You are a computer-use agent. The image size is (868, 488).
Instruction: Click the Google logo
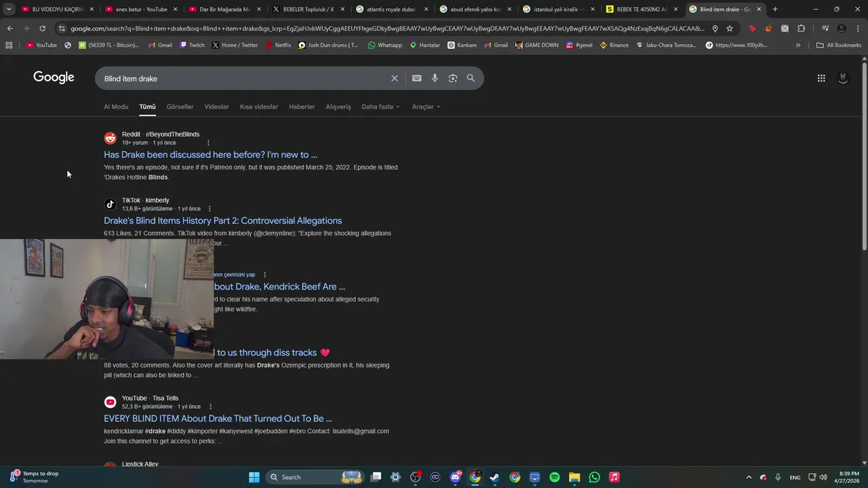pos(54,77)
